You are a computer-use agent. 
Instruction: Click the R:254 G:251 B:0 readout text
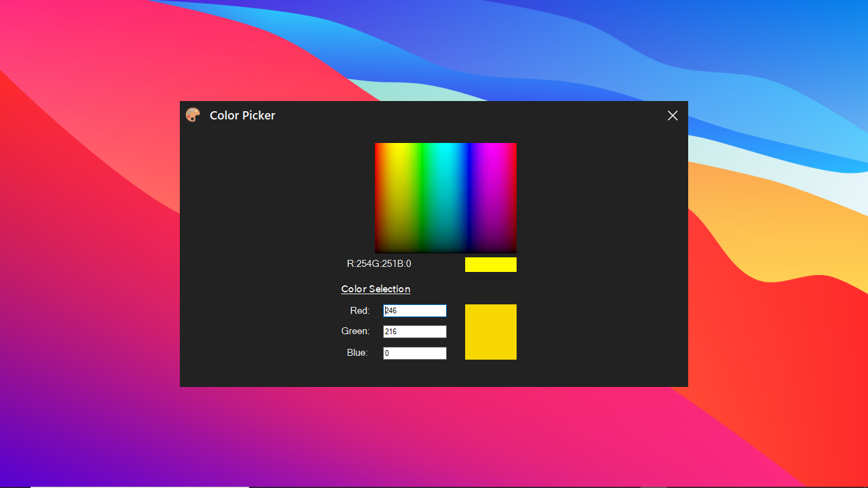point(379,262)
